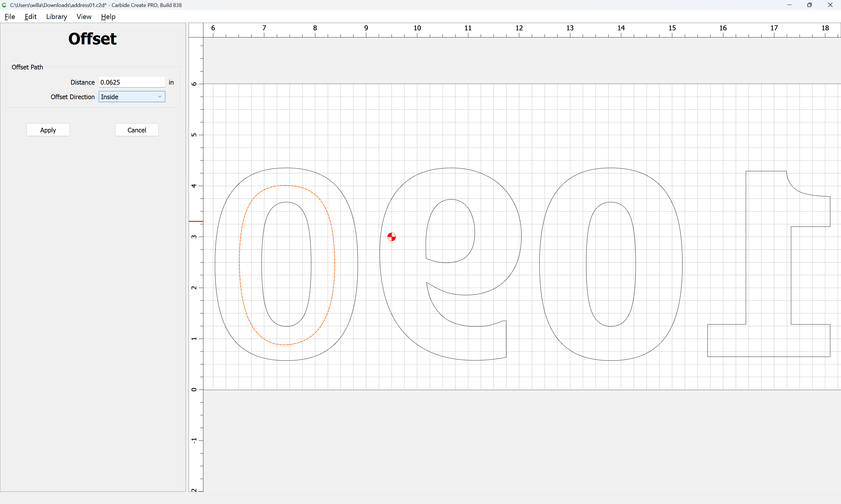
Task: Open the Offset Direction dropdown arrow
Action: (159, 97)
